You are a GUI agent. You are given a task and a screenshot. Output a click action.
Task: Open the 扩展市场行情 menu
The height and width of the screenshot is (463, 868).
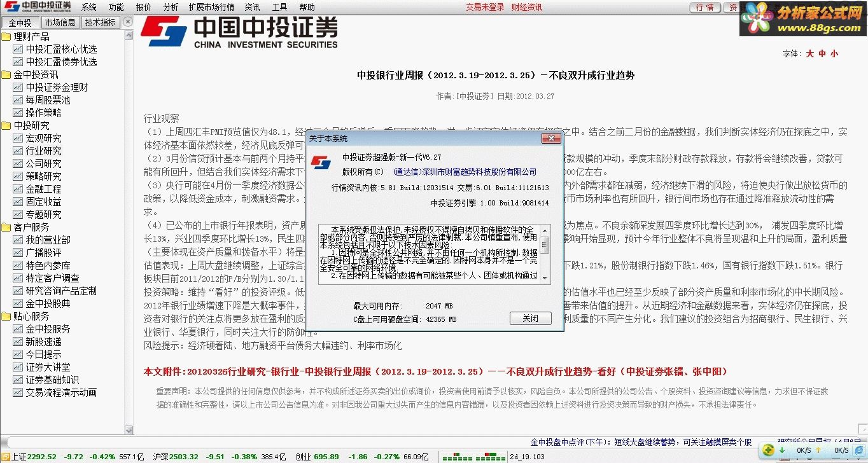tap(211, 7)
